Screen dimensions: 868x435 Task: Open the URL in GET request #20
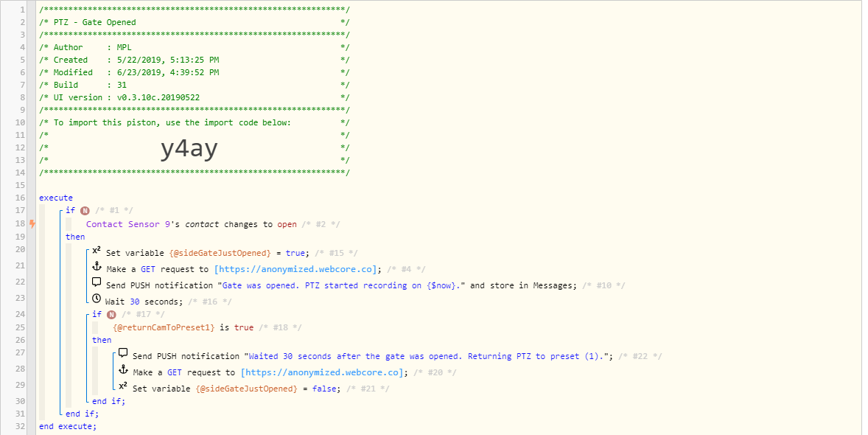point(323,372)
